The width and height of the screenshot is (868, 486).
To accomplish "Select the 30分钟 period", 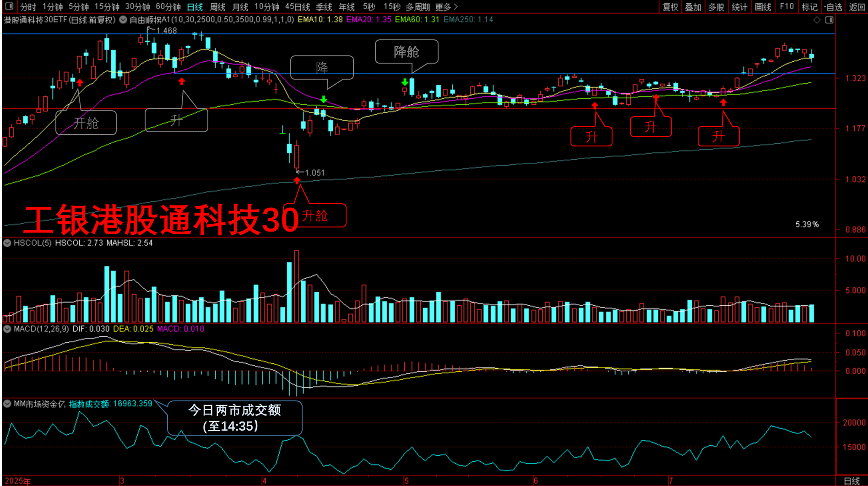I will coord(137,7).
